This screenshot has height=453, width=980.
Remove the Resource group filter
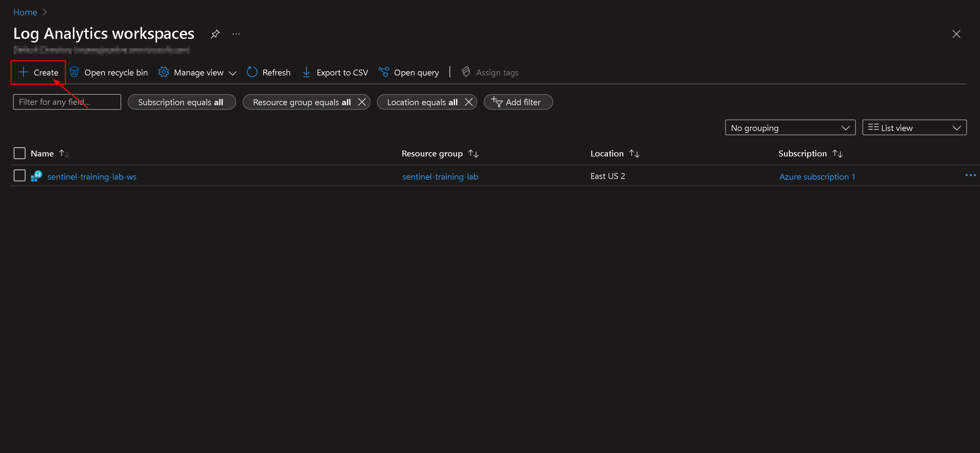[x=362, y=102]
